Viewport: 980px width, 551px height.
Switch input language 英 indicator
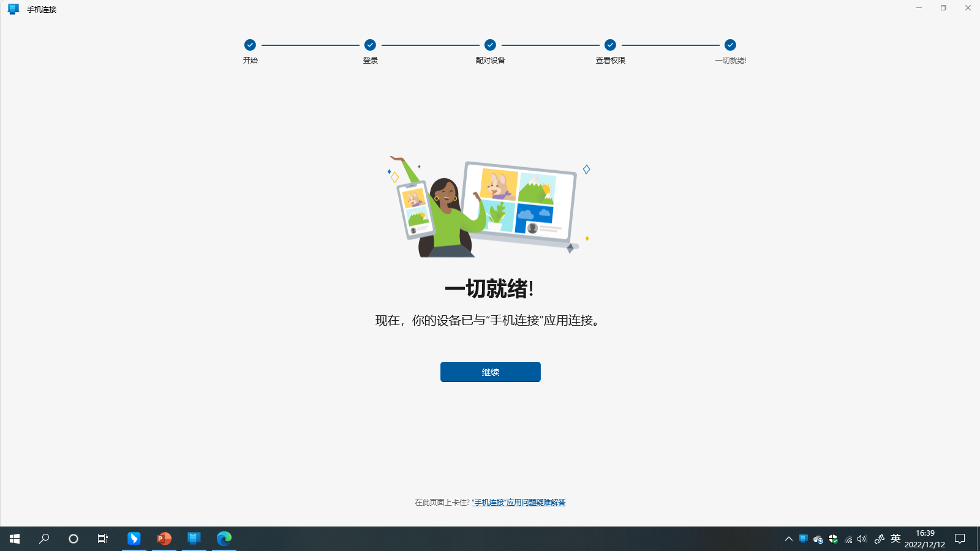coord(895,539)
